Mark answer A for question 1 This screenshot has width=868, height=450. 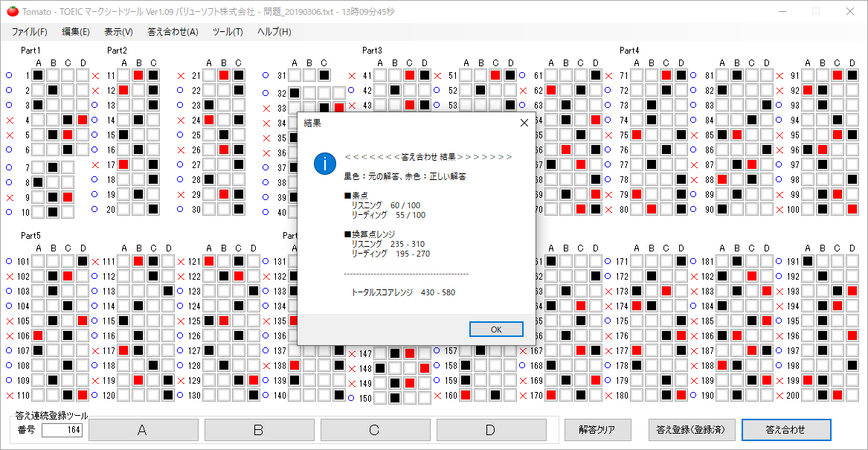click(x=38, y=75)
